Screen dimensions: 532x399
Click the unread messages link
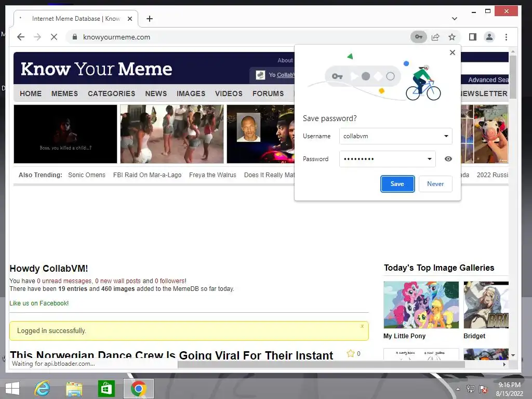(64, 281)
